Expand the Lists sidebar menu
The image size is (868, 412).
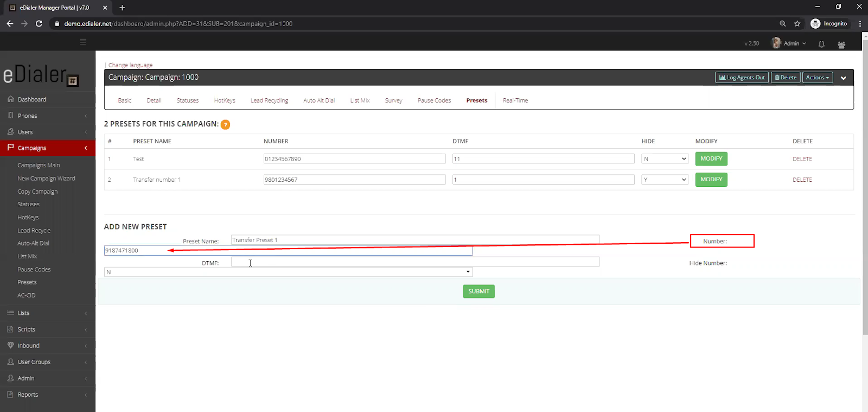(48, 313)
